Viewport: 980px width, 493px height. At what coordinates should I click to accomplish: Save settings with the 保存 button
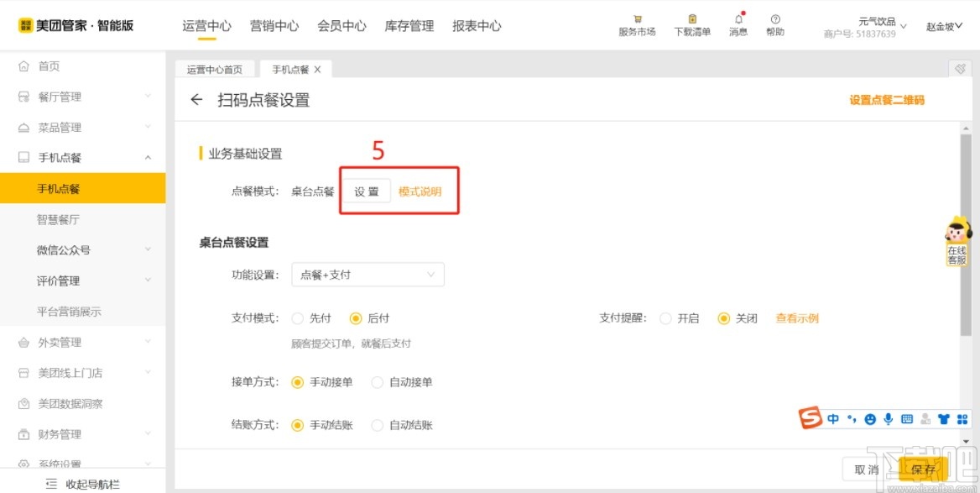point(923,470)
